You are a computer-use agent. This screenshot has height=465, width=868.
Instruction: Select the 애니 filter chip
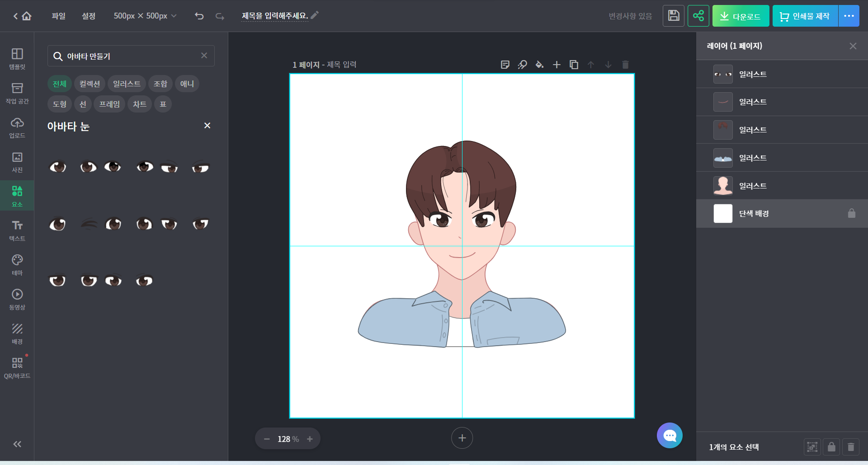187,84
